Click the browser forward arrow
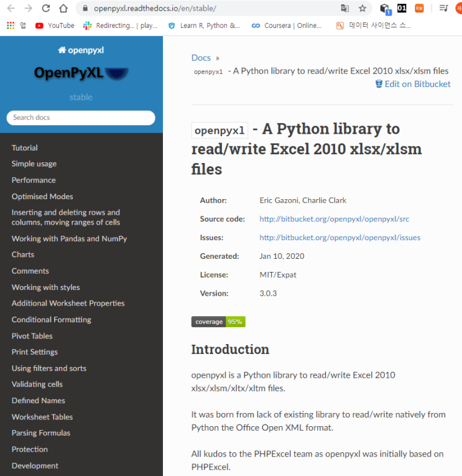The width and height of the screenshot is (462, 476). 29,8
